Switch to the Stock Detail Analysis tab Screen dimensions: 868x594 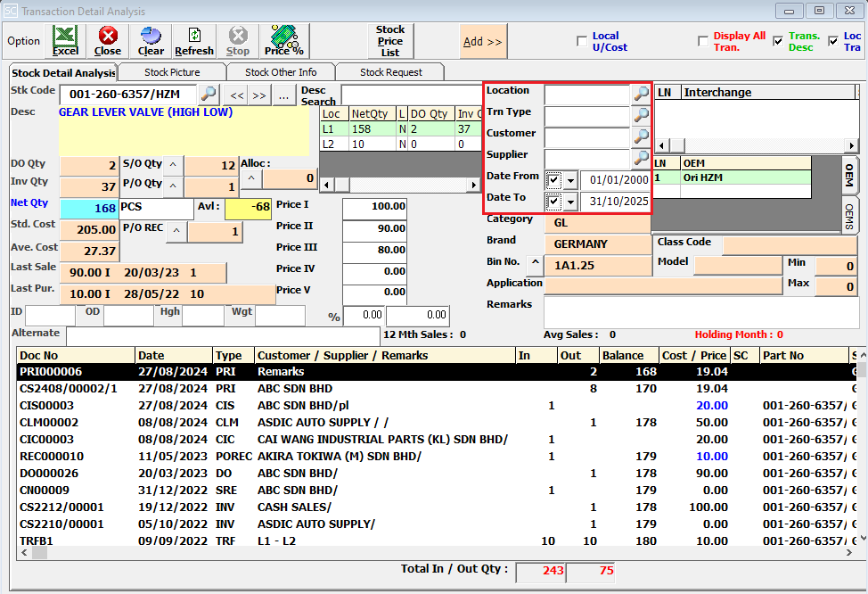(63, 72)
